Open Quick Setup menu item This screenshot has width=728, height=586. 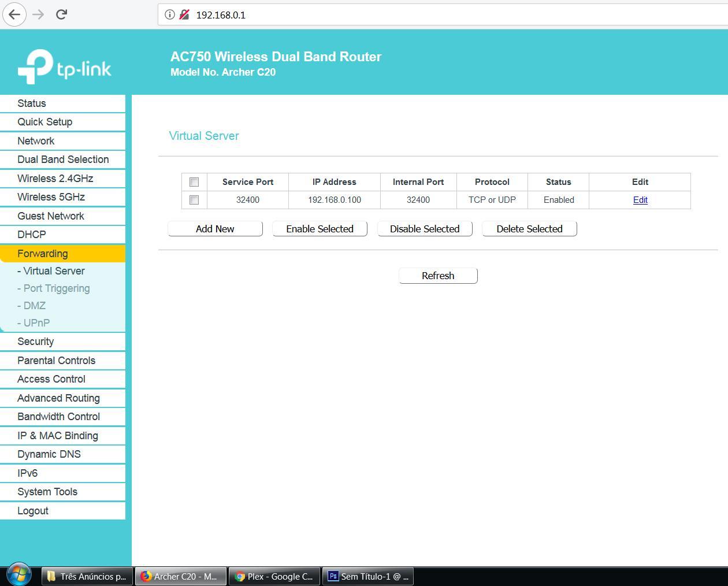[62, 122]
